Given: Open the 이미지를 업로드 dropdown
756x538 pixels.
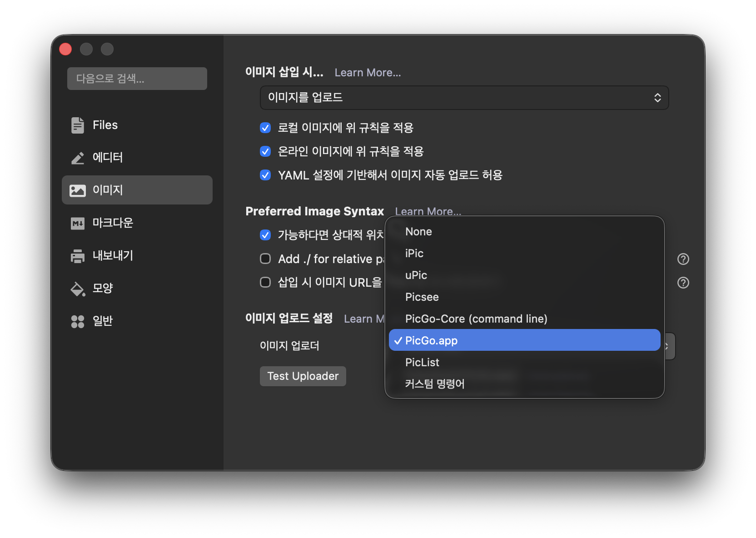Looking at the screenshot, I should pyautogui.click(x=464, y=98).
